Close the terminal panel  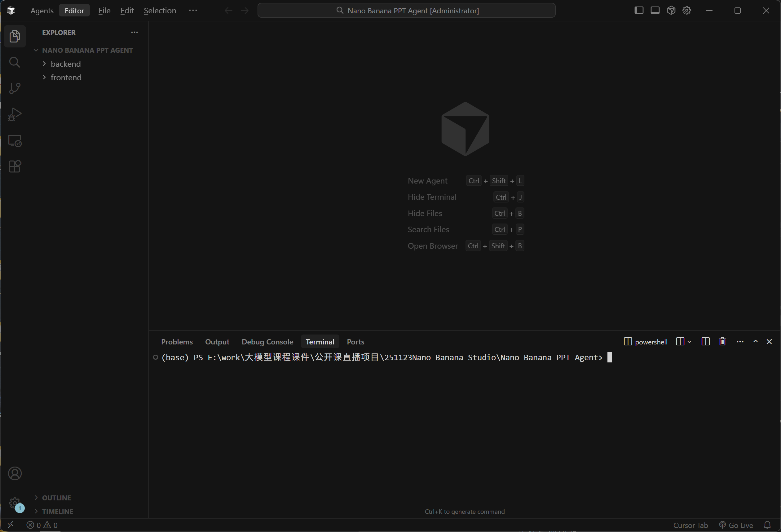tap(769, 341)
